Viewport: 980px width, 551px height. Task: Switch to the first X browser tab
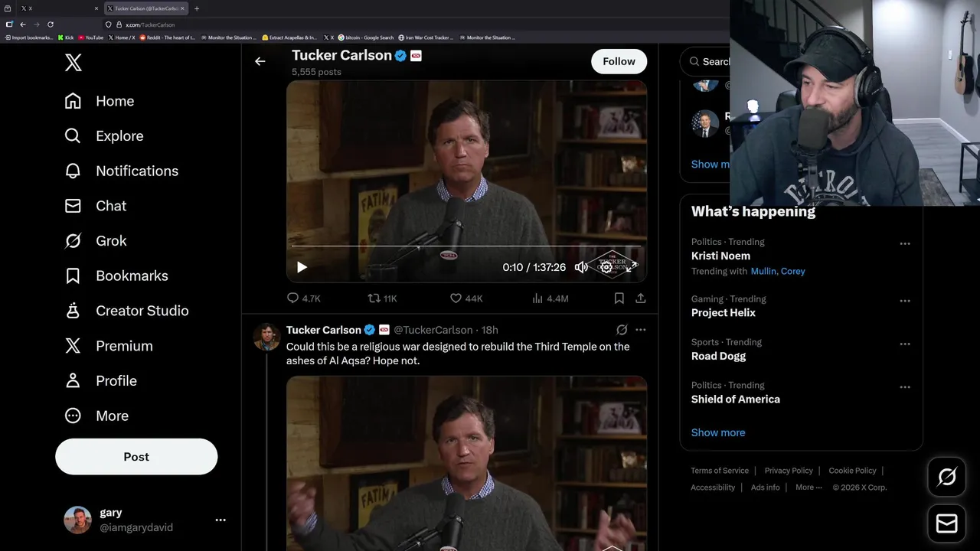59,8
